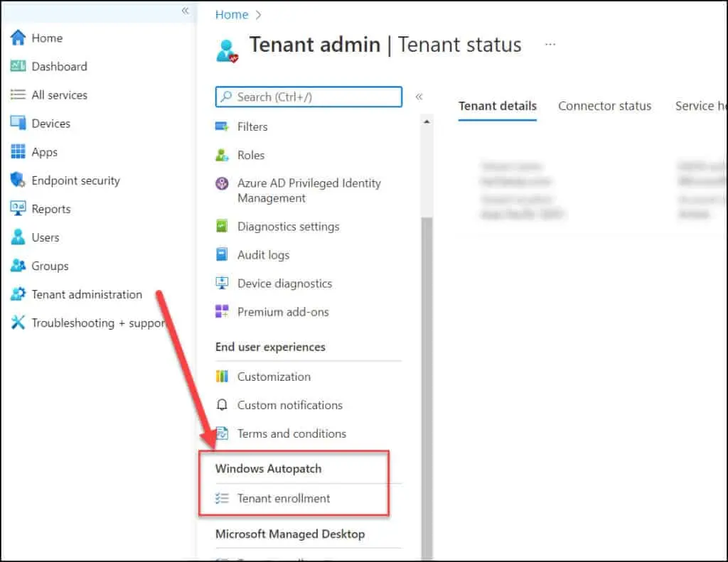This screenshot has width=728, height=562.
Task: Open the ellipsis more options menu
Action: pyautogui.click(x=550, y=44)
